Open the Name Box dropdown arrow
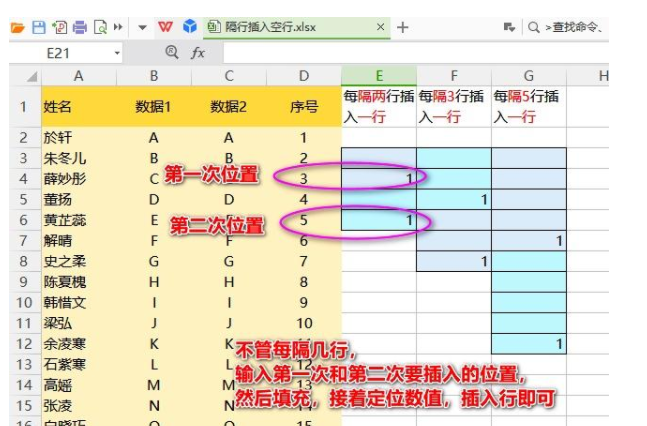647x426 pixels. coord(117,53)
